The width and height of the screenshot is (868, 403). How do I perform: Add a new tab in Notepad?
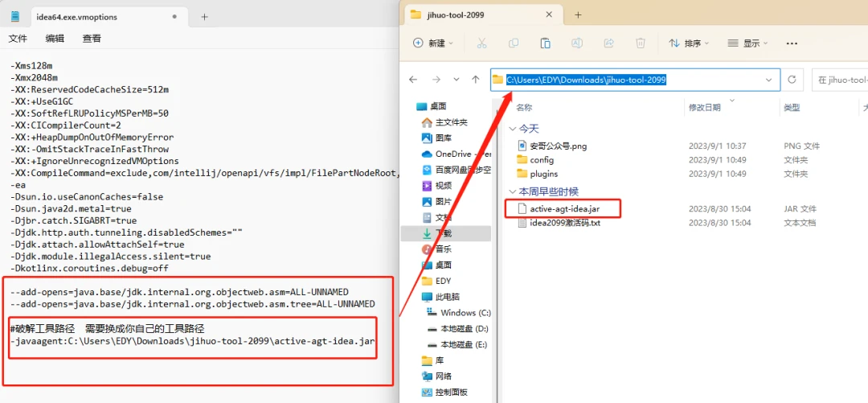click(204, 17)
